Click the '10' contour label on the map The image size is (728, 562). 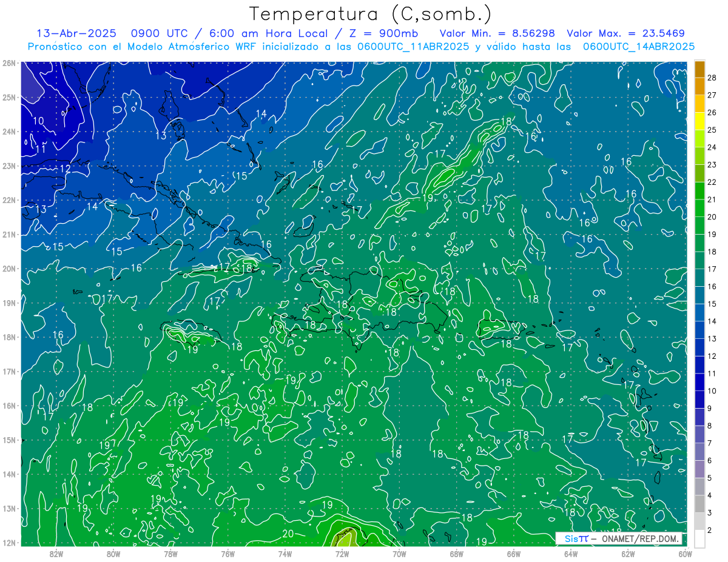point(38,121)
